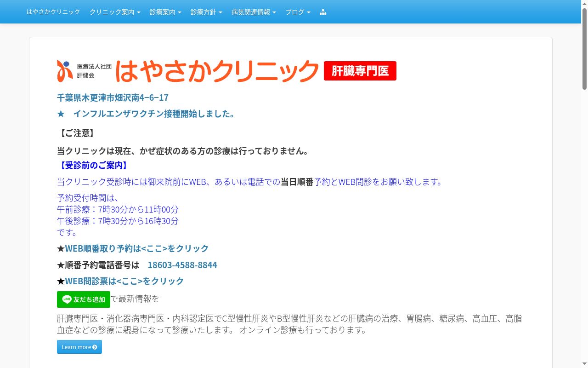Click the Learn more button
The height and width of the screenshot is (368, 588).
click(79, 347)
